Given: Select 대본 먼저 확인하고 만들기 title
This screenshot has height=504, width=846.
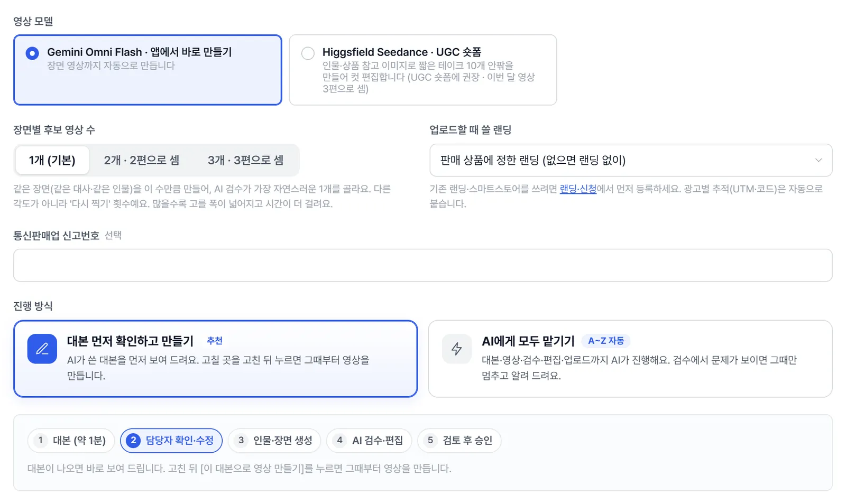Looking at the screenshot, I should tap(130, 341).
